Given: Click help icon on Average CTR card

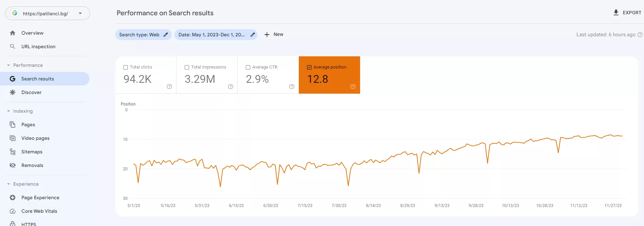Looking at the screenshot, I should 292,87.
